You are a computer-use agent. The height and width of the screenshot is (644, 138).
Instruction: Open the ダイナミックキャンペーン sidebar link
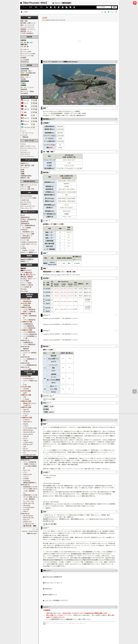(x=29, y=148)
